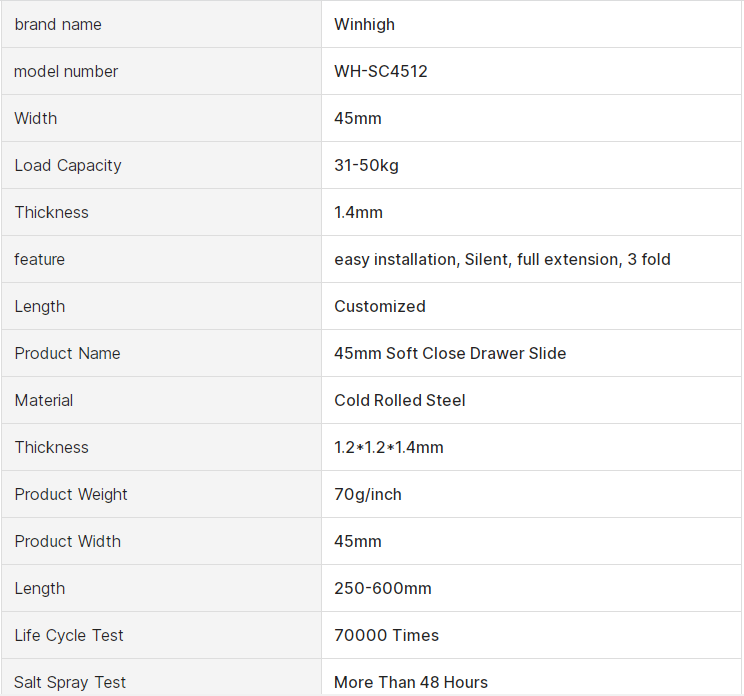The height and width of the screenshot is (696, 744).
Task: Click the 31-50kg value
Action: pos(366,165)
